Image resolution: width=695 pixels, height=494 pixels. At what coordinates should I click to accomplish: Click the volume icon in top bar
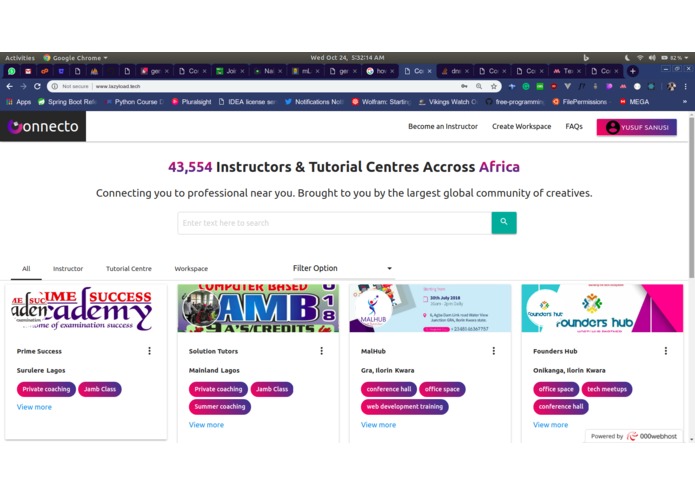click(x=652, y=58)
